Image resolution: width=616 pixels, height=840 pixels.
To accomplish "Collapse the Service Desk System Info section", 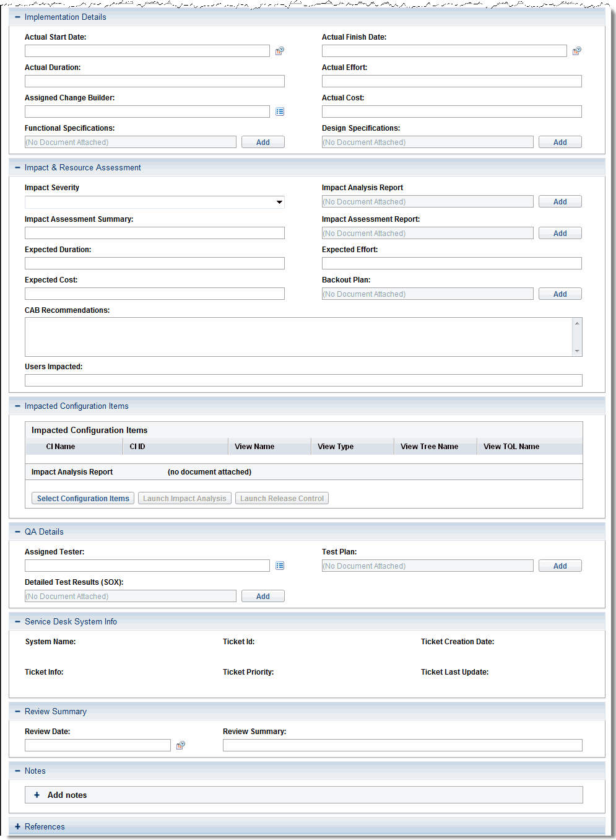I will [x=17, y=621].
